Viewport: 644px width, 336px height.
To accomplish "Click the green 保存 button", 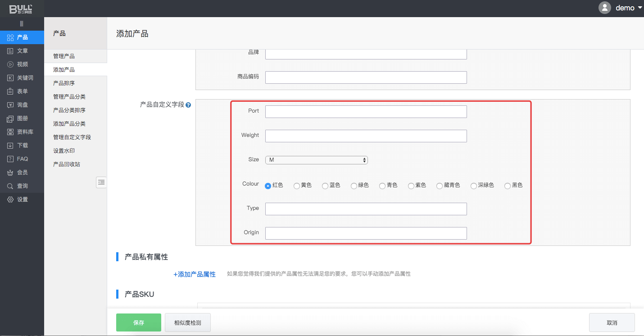I will [x=138, y=322].
